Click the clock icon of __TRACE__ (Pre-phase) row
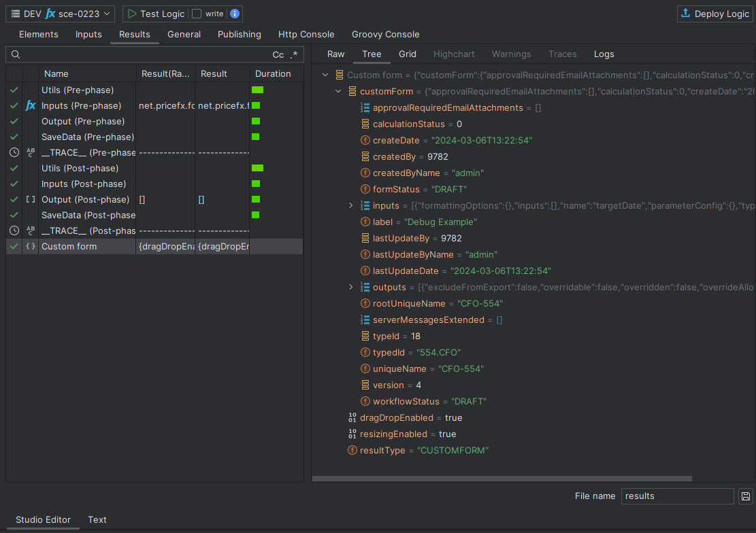The width and height of the screenshot is (756, 533). pyautogui.click(x=14, y=153)
